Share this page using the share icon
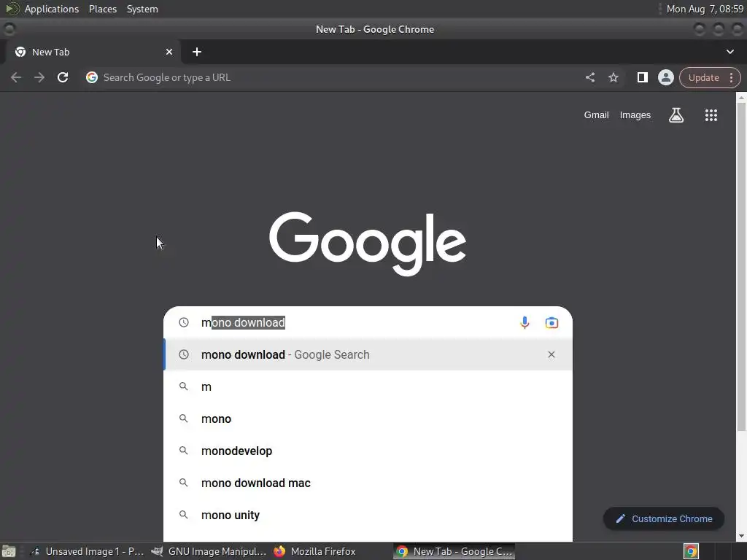The height and width of the screenshot is (560, 747). 589,77
